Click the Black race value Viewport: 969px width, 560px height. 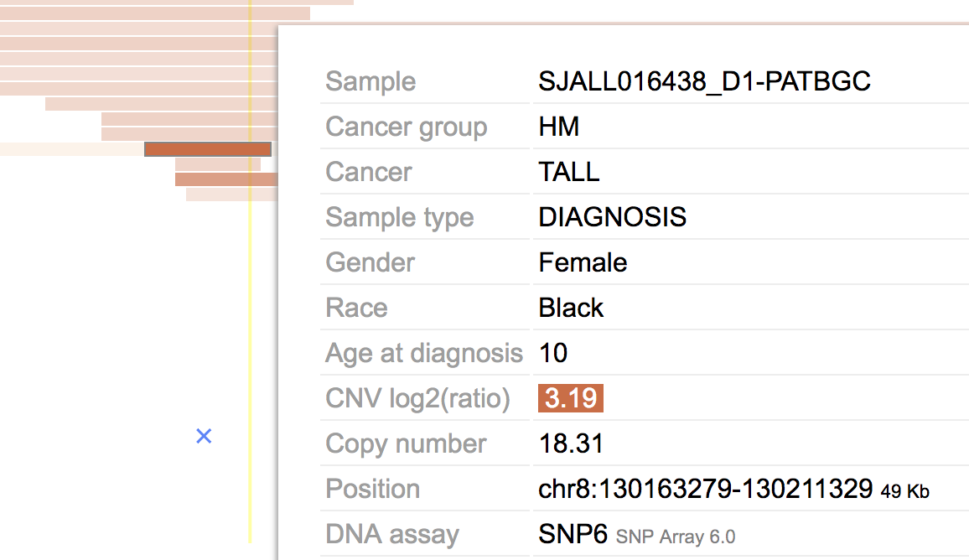click(x=571, y=308)
